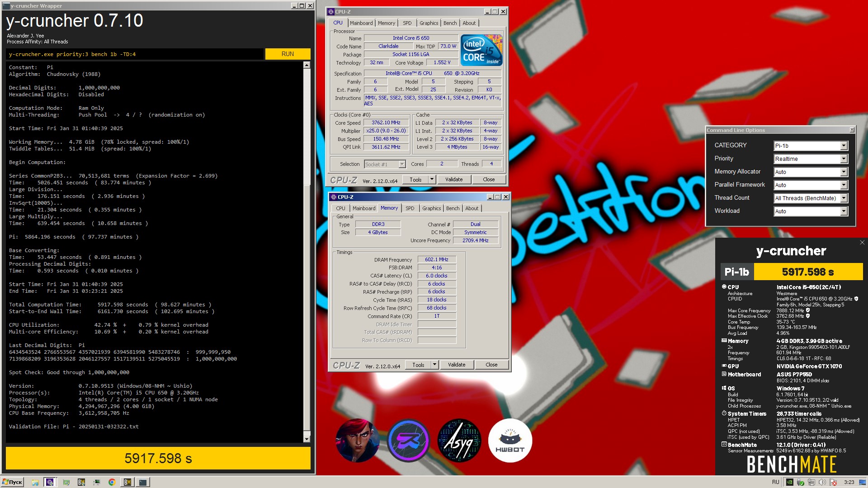Image resolution: width=868 pixels, height=488 pixels.
Task: Click the Pi-1b label in BenchMate panel
Action: tap(736, 272)
